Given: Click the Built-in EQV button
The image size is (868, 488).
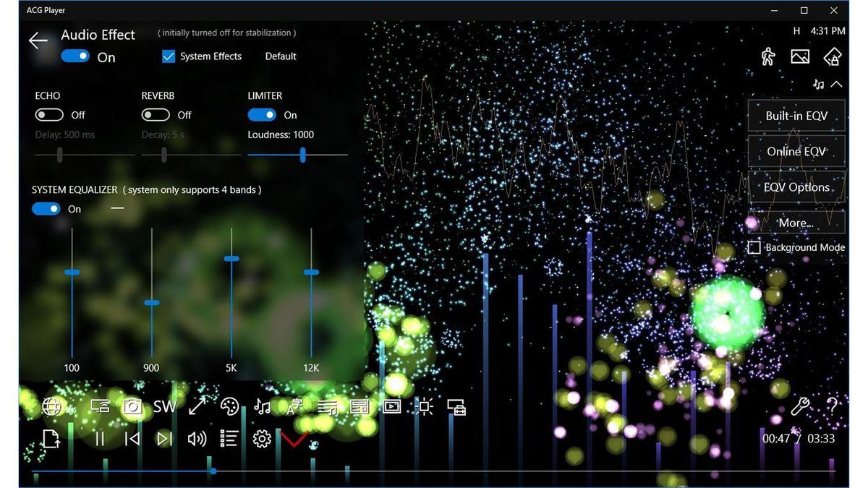Looking at the screenshot, I should tap(796, 116).
